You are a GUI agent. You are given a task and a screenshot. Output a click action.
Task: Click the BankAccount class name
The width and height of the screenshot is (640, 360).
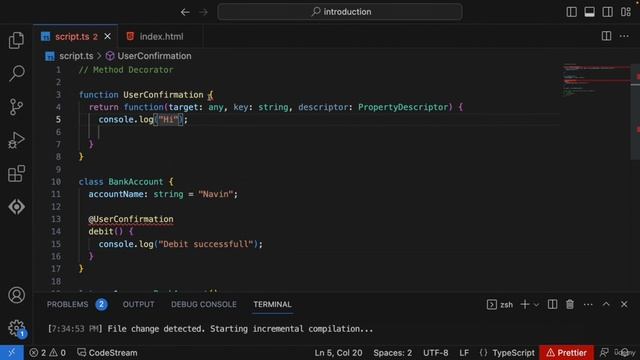pyautogui.click(x=136, y=182)
